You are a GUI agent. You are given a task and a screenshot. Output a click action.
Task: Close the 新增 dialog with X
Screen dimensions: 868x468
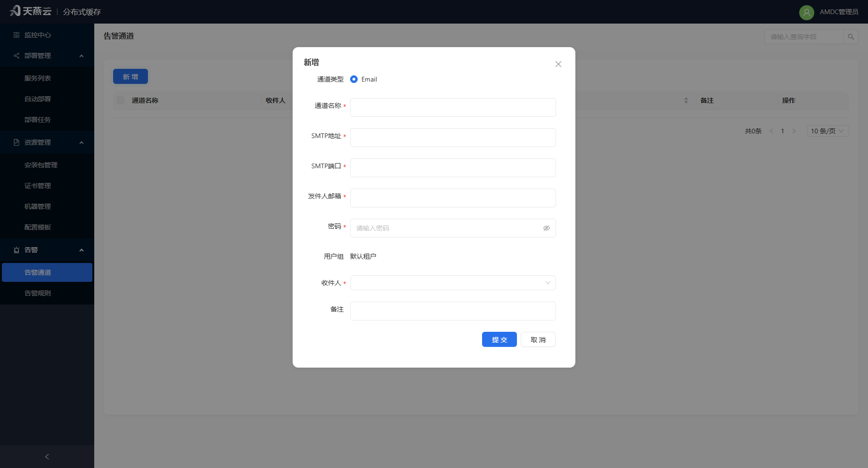pos(558,64)
